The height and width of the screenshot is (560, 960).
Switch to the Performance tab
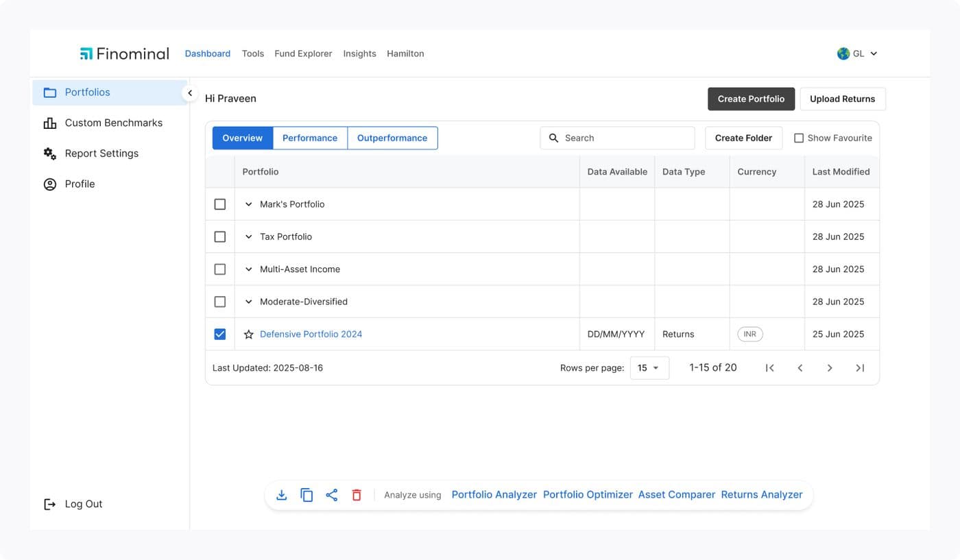click(x=310, y=138)
